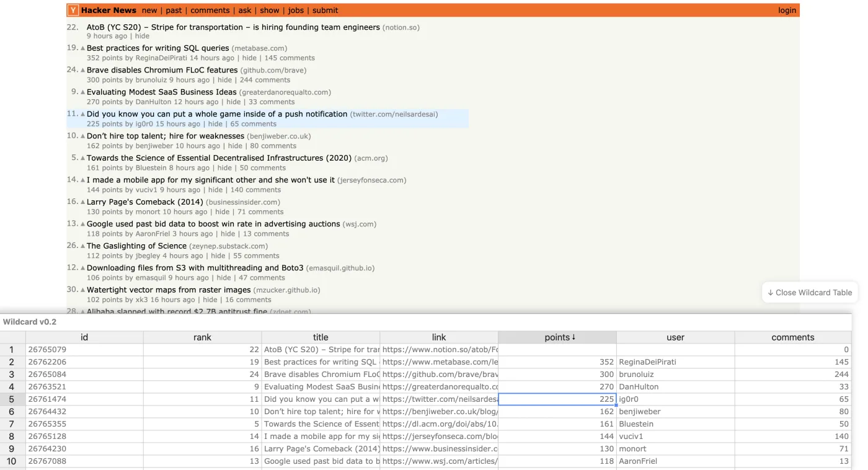Open the greaterdanorequalto.com site link
The width and height of the screenshot is (868, 470).
[285, 92]
